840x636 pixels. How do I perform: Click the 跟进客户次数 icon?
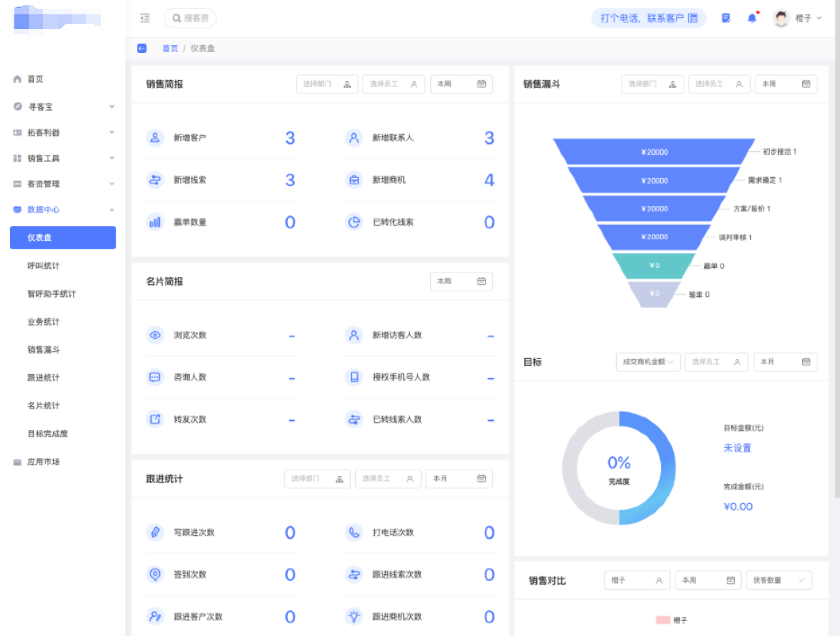(x=155, y=616)
